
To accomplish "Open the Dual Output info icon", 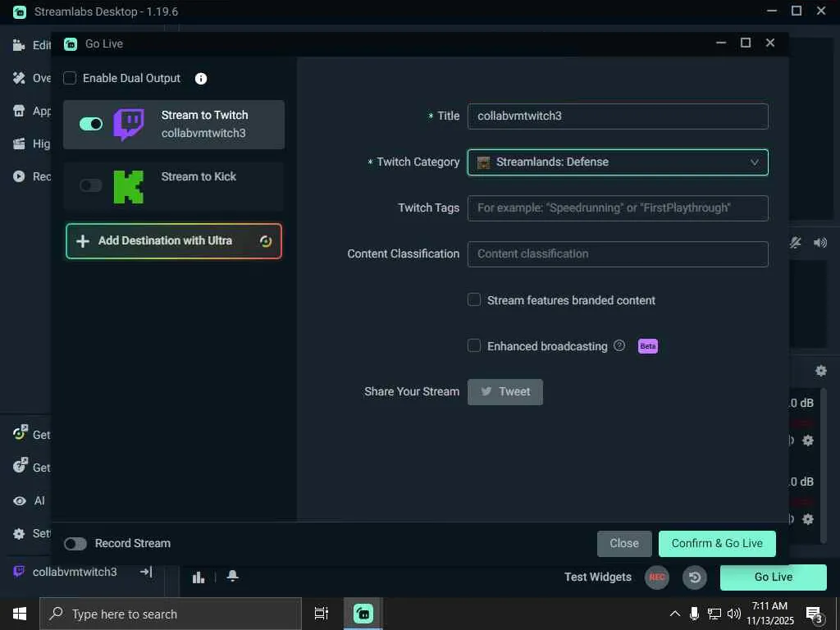I will [201, 79].
